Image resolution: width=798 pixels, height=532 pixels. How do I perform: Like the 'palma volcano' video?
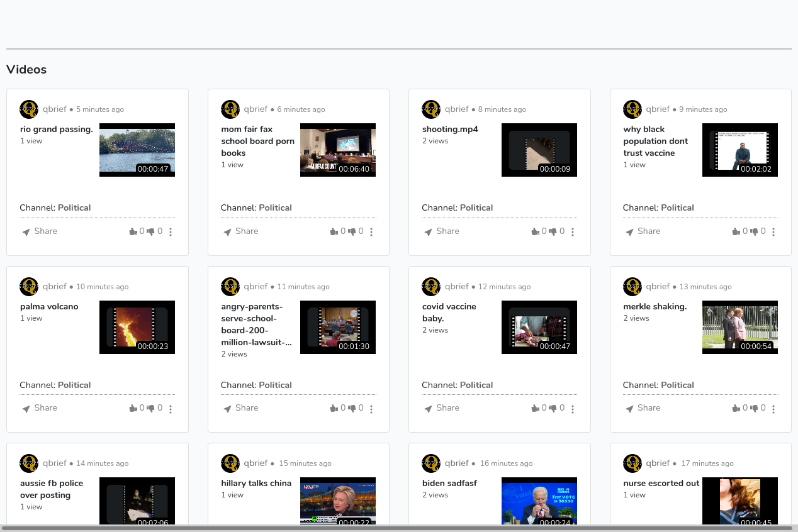[x=133, y=408]
